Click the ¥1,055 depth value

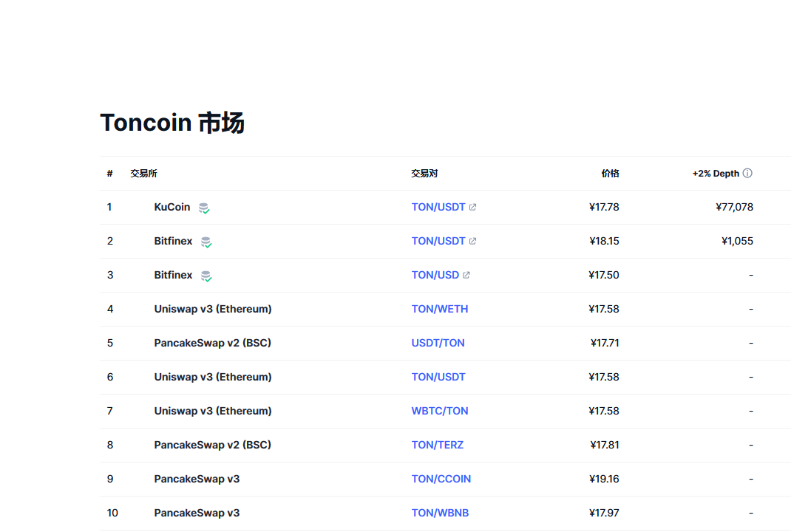point(738,241)
